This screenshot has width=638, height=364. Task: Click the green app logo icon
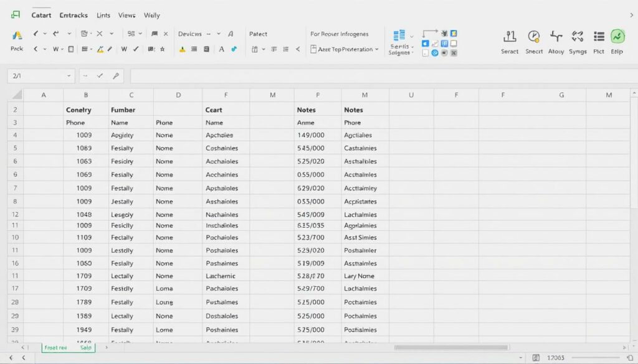tap(16, 15)
